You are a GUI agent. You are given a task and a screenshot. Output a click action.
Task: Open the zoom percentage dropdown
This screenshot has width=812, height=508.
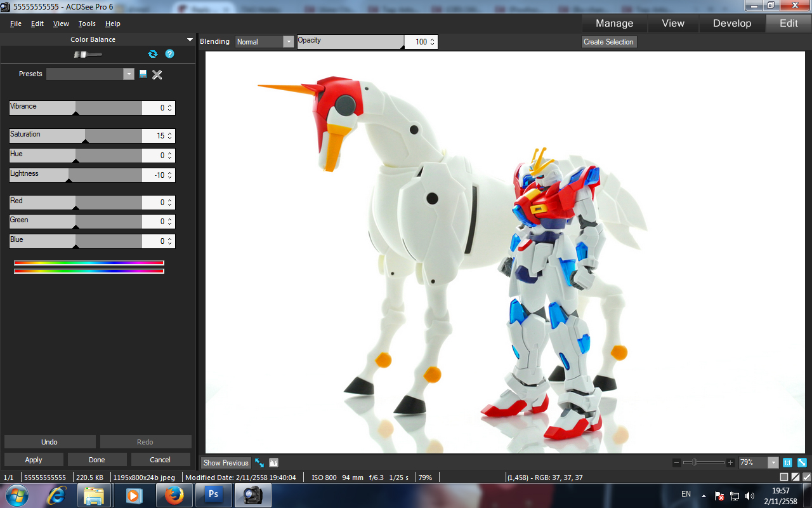773,463
